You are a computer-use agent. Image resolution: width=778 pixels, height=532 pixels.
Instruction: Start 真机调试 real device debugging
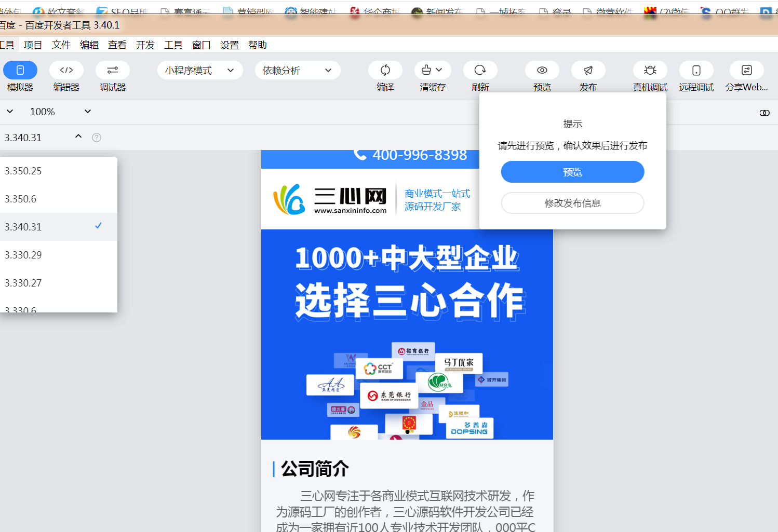(650, 70)
